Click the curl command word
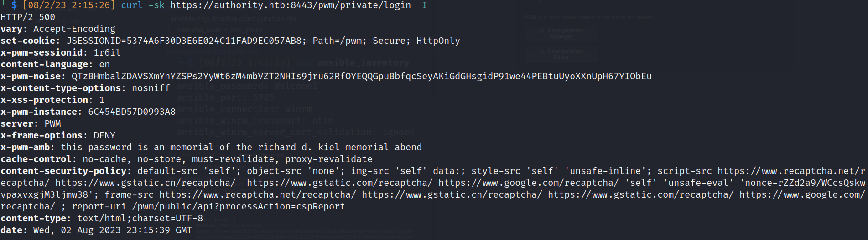 click(132, 5)
